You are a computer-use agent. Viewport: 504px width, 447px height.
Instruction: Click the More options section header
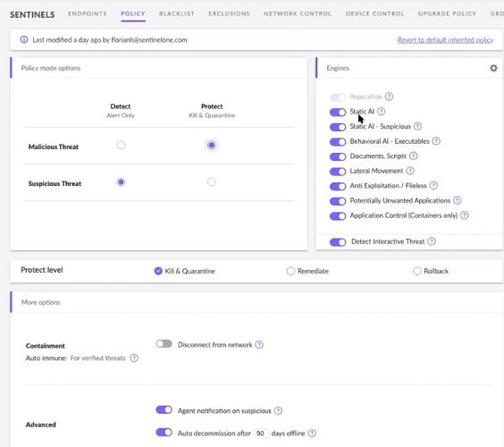pos(41,302)
